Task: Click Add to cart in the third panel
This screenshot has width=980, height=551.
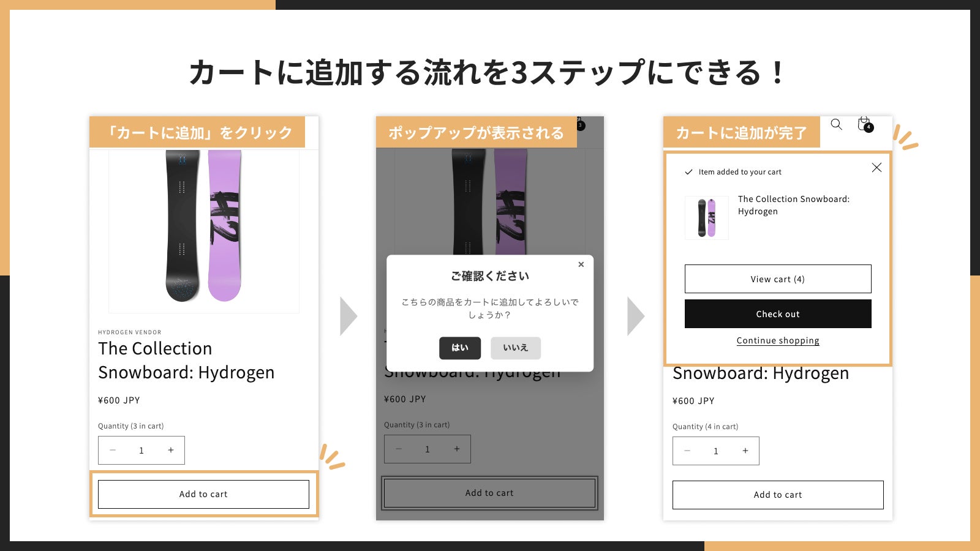Action: click(x=778, y=495)
